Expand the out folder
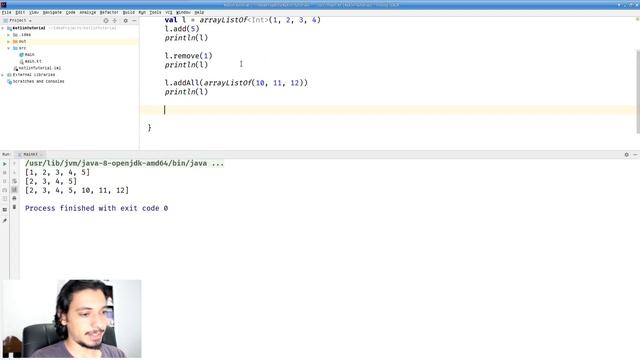This screenshot has width=640, height=360. point(9,41)
